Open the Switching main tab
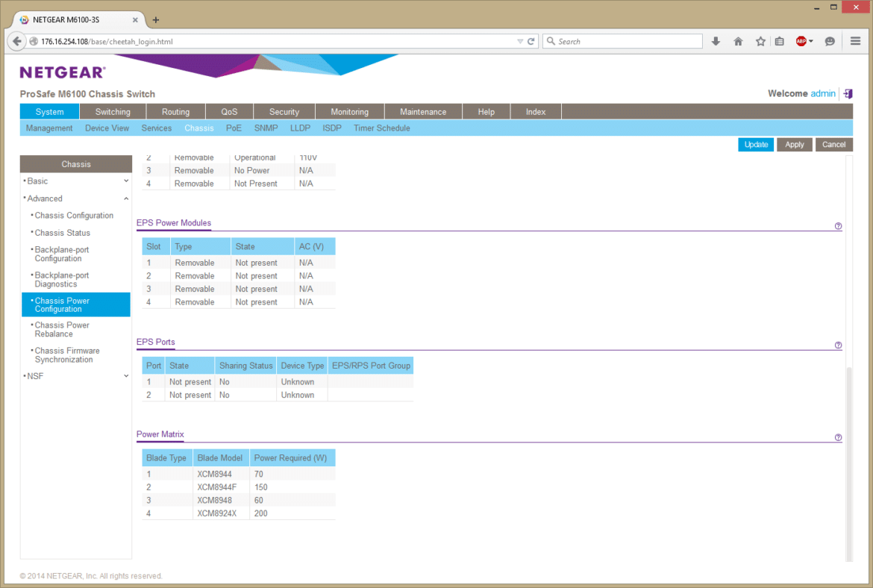This screenshot has height=588, width=873. 113,111
